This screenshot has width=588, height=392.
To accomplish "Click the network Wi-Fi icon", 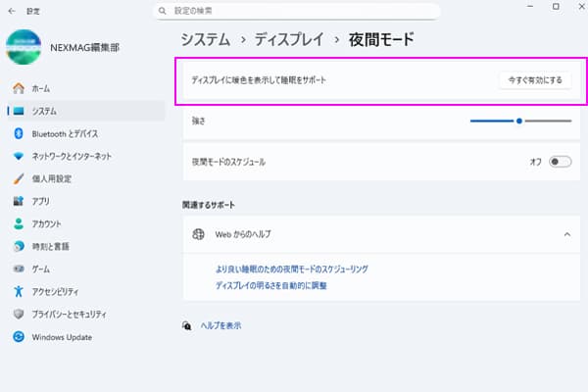I will pos(19,156).
